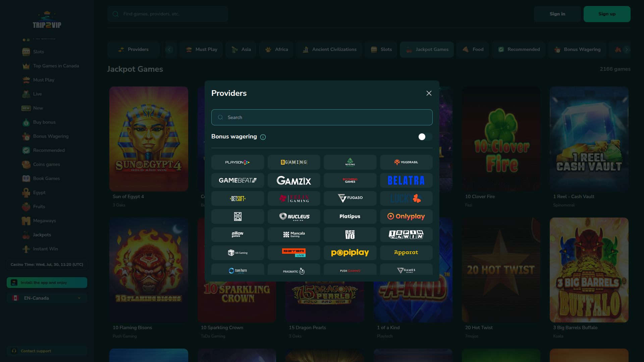This screenshot has height=362, width=644.
Task: Click the provider search field
Action: [322, 117]
